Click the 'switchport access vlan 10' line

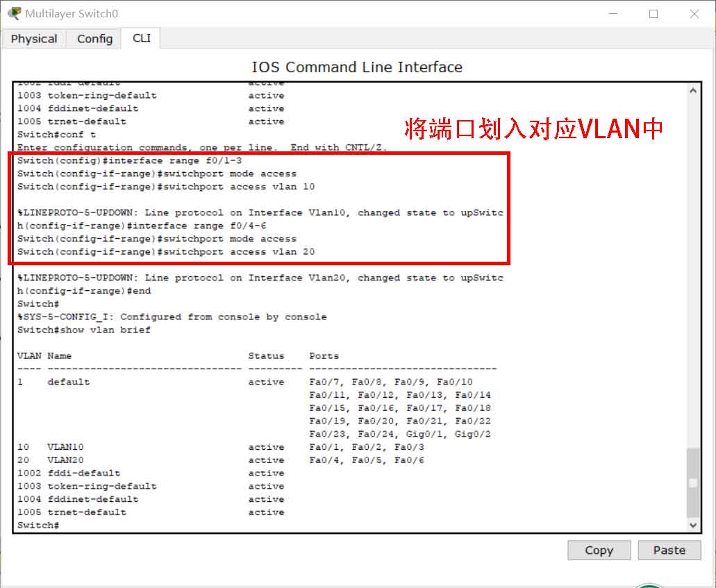click(166, 187)
